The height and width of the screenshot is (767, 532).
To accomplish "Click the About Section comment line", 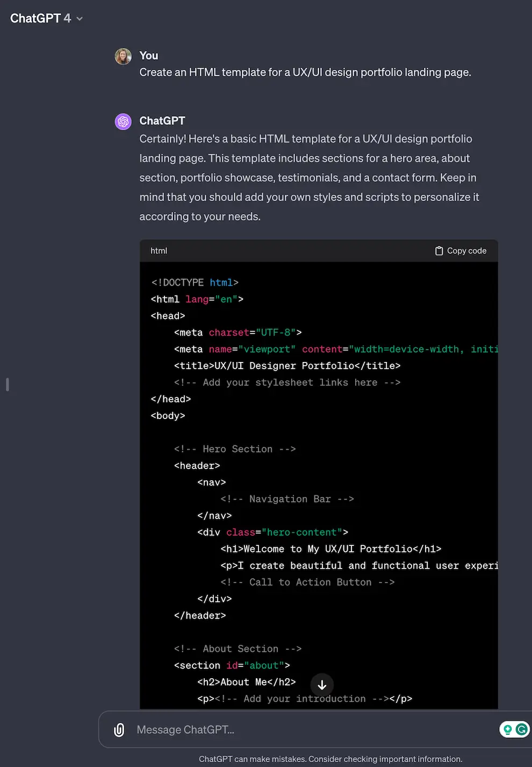I will point(238,649).
